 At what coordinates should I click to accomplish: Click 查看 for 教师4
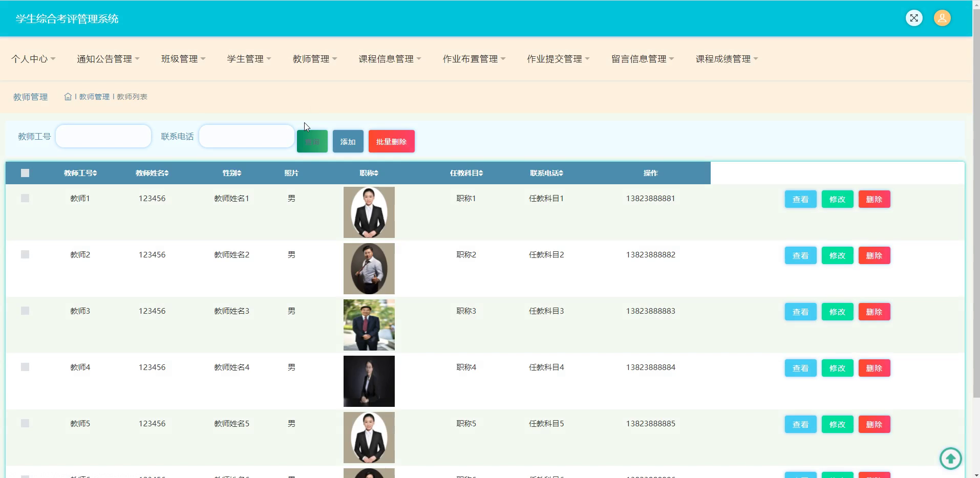point(801,368)
